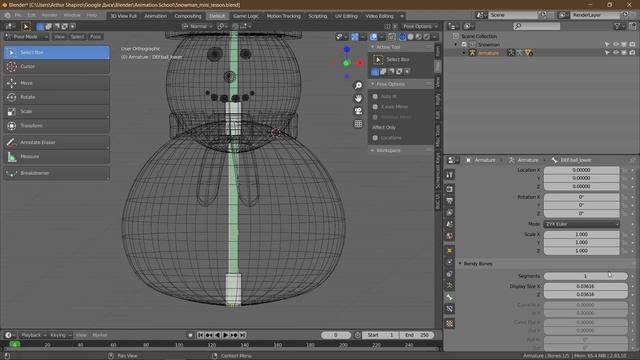Expand the Workspace panel
The height and width of the screenshot is (360, 640).
388,151
